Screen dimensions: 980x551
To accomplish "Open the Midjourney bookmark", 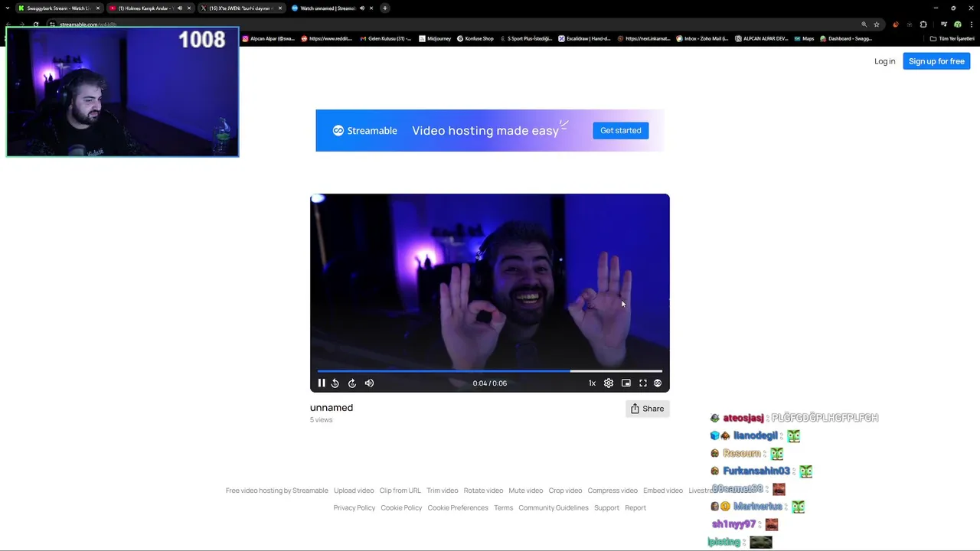I will pos(435,38).
